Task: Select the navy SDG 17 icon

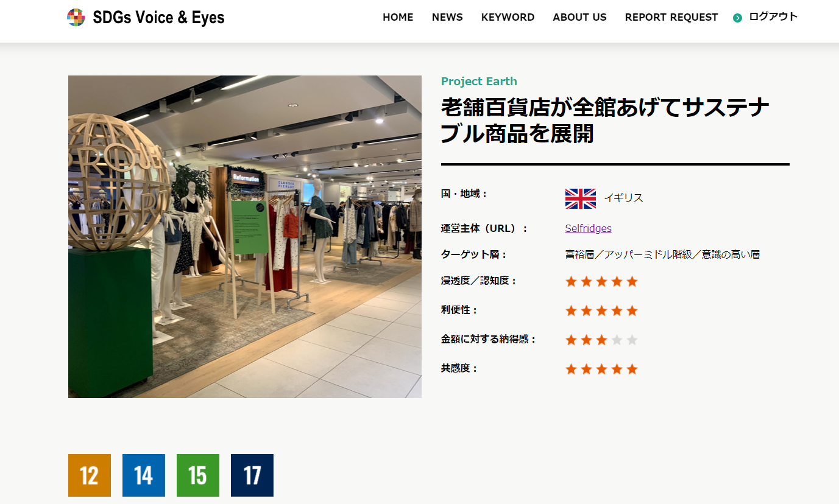Action: click(x=252, y=475)
